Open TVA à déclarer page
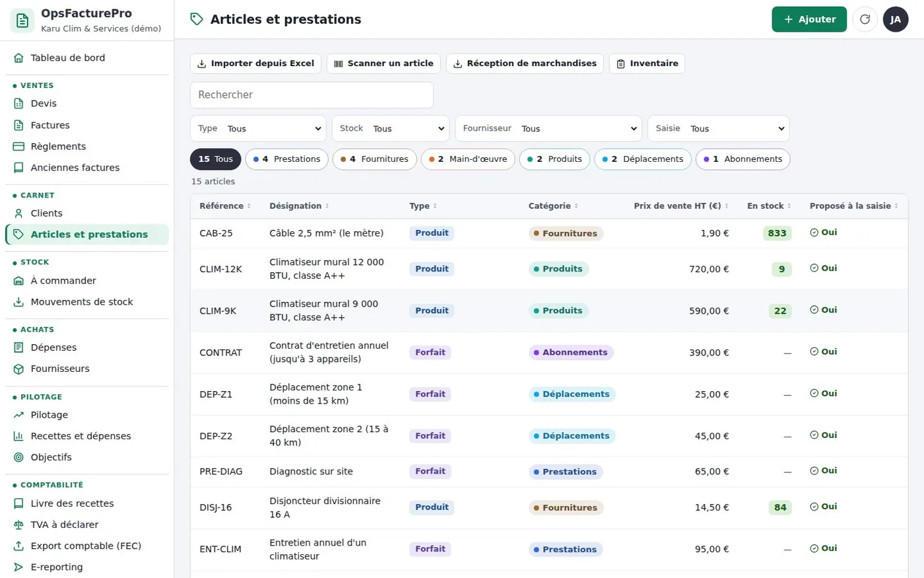Viewport: 924px width, 578px height. (x=86, y=524)
